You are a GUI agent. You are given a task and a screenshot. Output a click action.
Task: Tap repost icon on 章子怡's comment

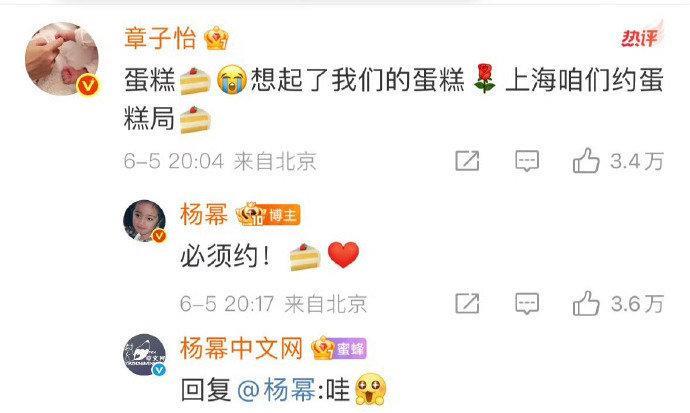pyautogui.click(x=467, y=161)
